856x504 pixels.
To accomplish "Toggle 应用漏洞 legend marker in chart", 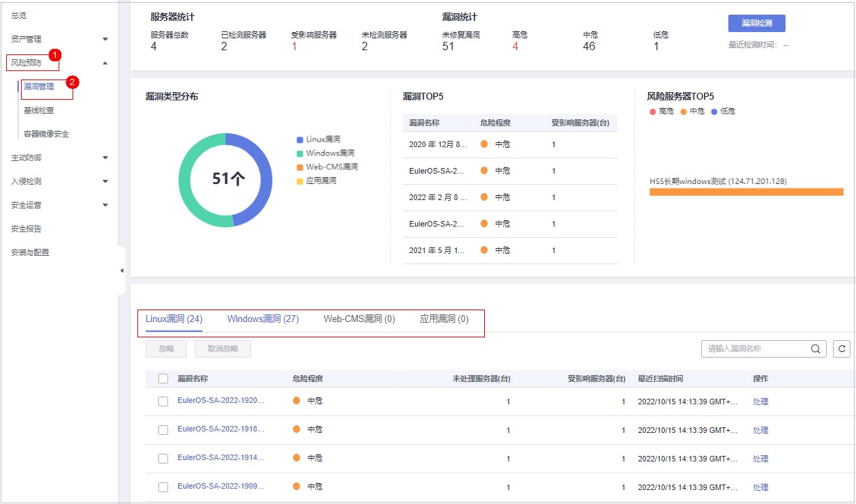I will coord(300,181).
